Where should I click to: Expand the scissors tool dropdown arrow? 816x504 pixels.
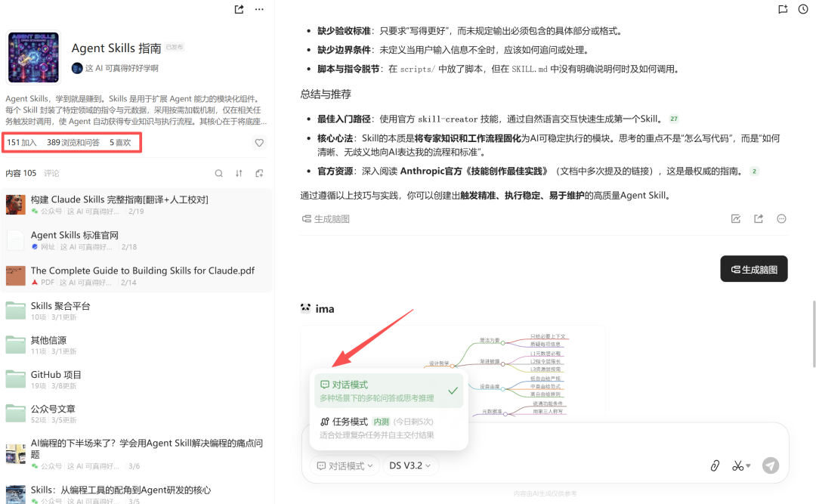pos(747,466)
